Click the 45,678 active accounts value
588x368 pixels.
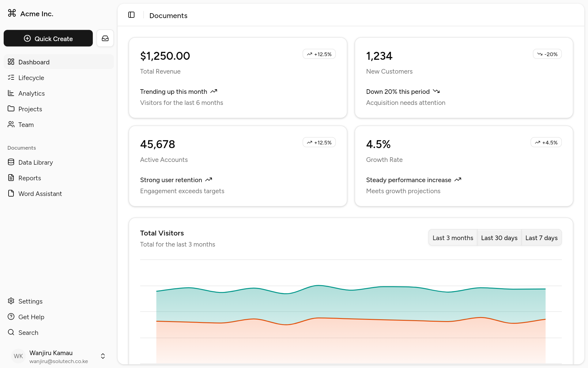point(157,144)
